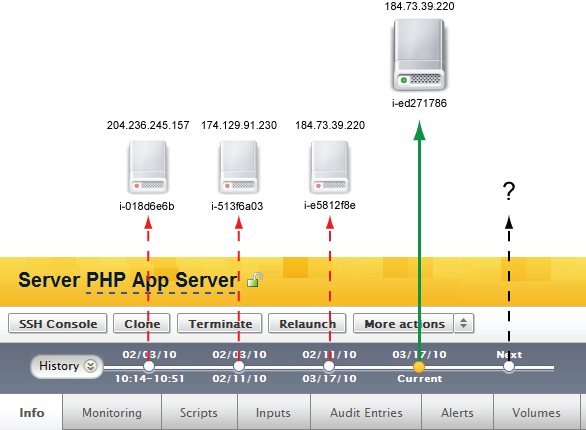
Task: Switch to the Inputs tab
Action: point(273,412)
